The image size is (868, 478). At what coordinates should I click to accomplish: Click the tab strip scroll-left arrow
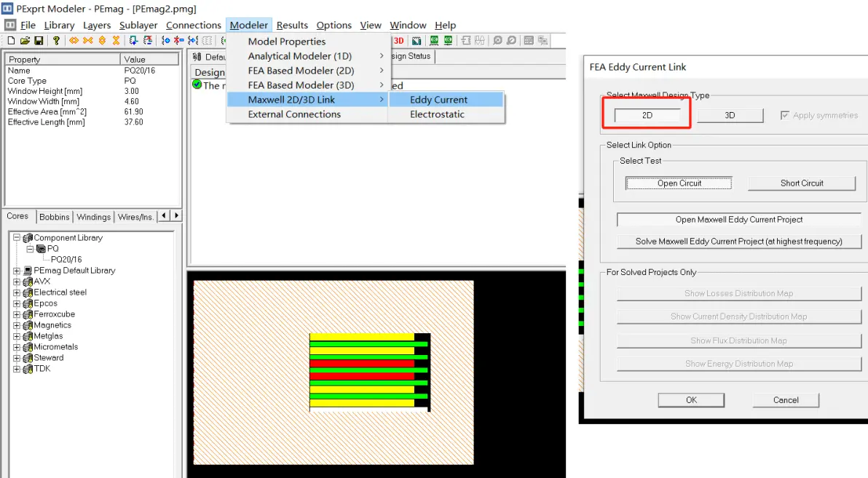point(165,216)
